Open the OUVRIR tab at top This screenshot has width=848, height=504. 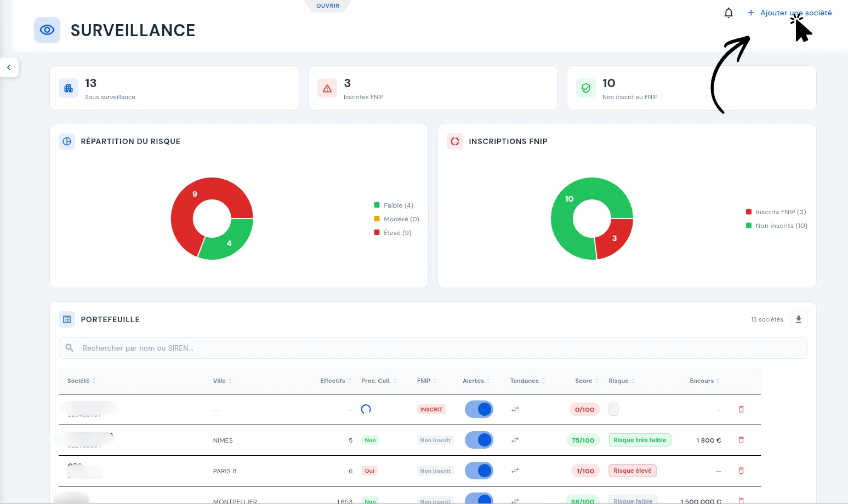[x=328, y=6]
